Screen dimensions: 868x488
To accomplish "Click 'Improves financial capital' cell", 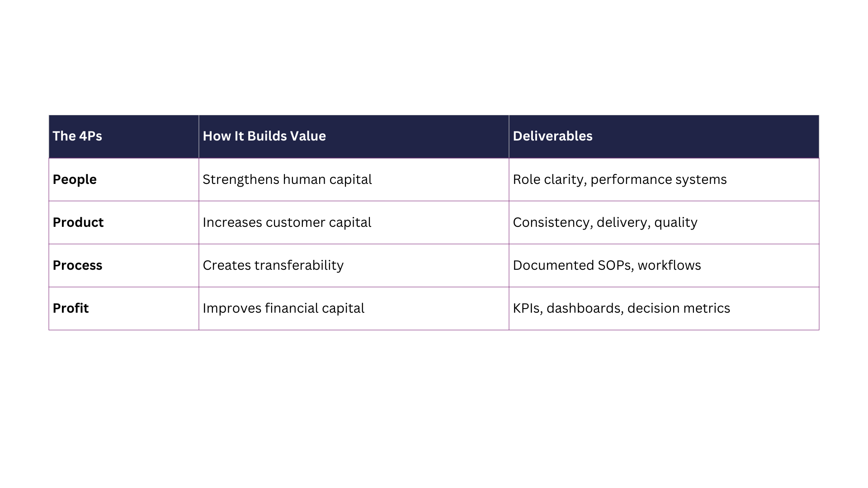I will [x=354, y=308].
